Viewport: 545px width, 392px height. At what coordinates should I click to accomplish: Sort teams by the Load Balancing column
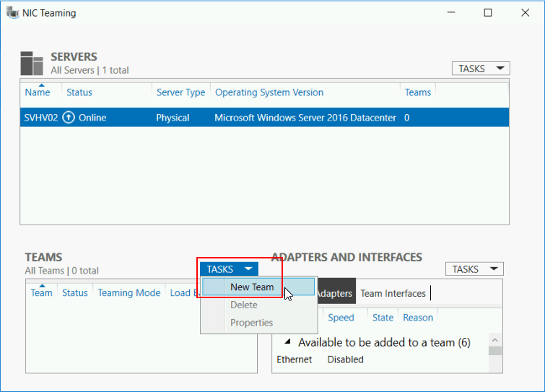click(183, 293)
